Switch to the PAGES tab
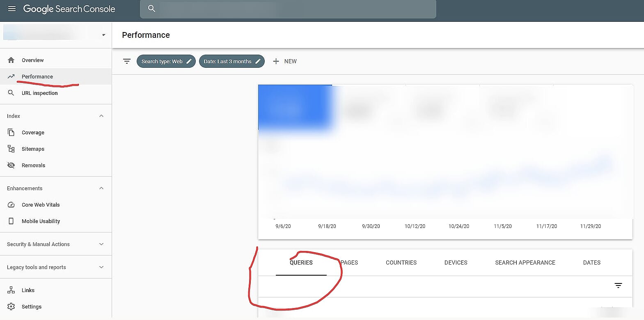This screenshot has height=320, width=644. tap(349, 262)
